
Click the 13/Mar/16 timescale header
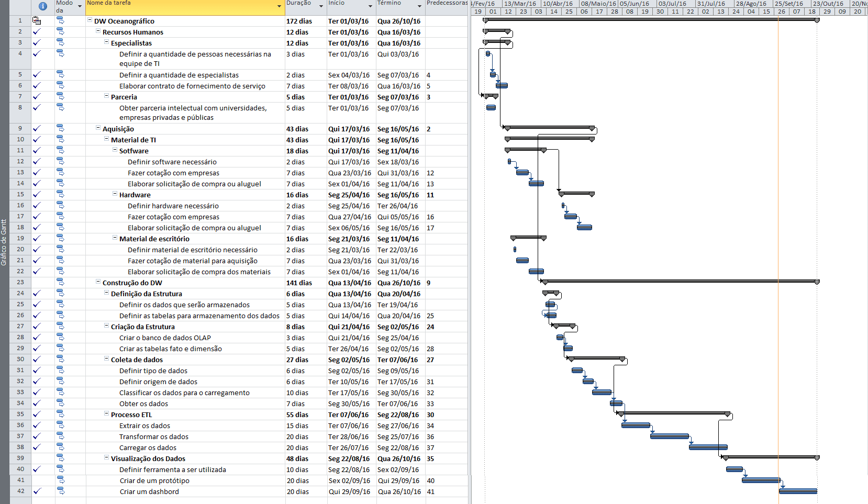(520, 4)
